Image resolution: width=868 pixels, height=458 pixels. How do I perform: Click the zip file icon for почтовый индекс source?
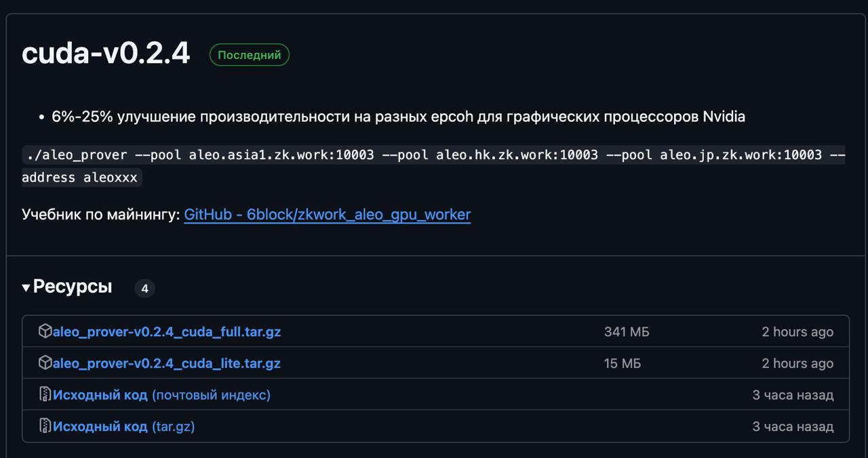[45, 394]
